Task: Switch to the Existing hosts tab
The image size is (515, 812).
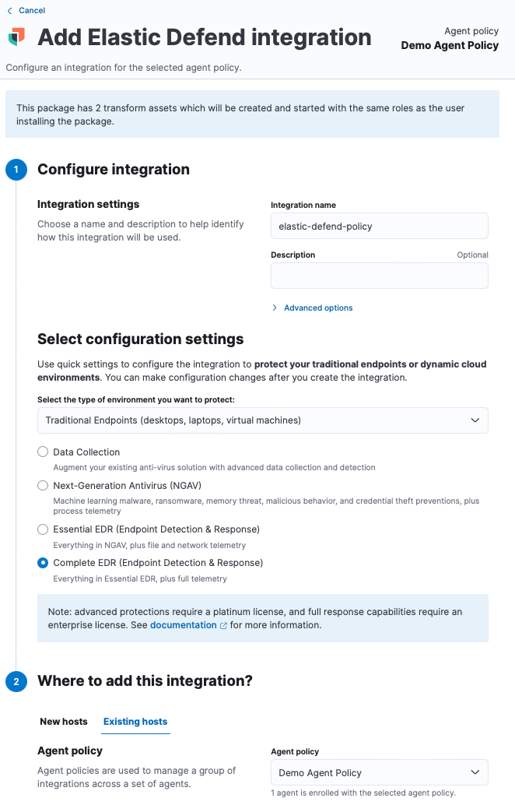Action: (135, 722)
